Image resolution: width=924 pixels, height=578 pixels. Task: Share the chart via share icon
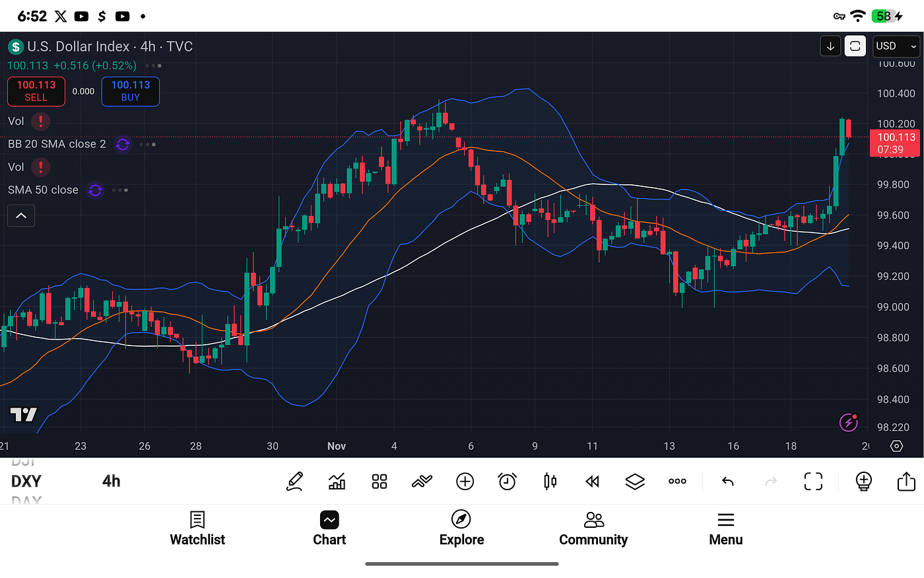tap(906, 481)
